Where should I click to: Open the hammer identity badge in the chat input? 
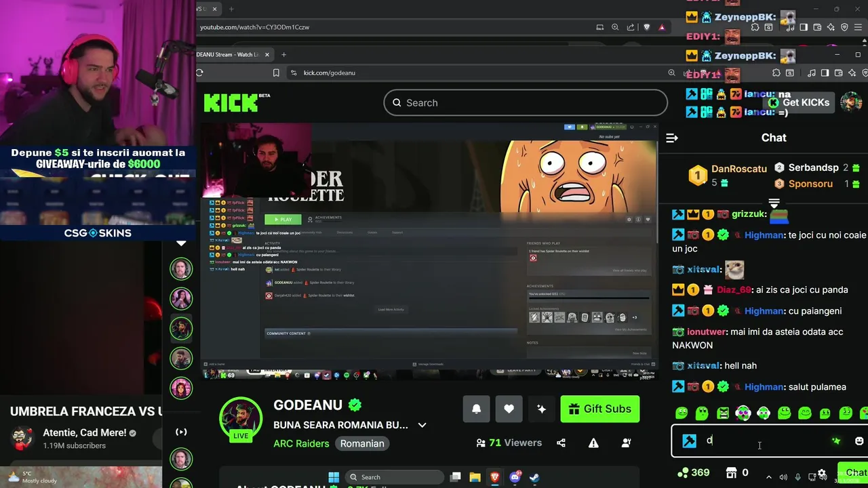point(689,441)
